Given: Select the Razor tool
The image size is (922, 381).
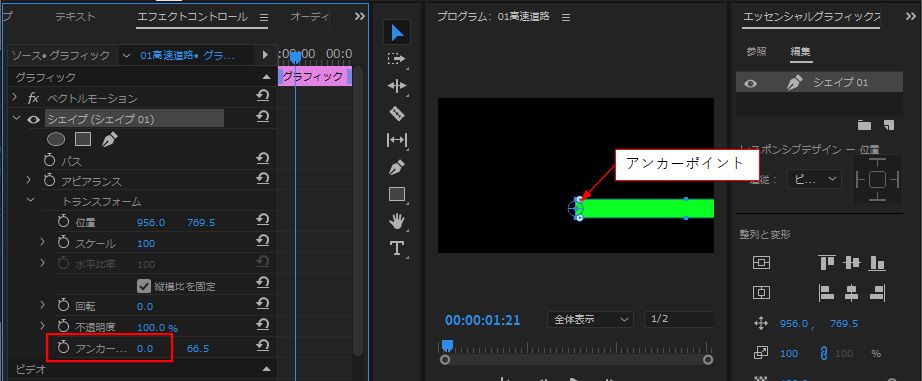Looking at the screenshot, I should [x=397, y=113].
